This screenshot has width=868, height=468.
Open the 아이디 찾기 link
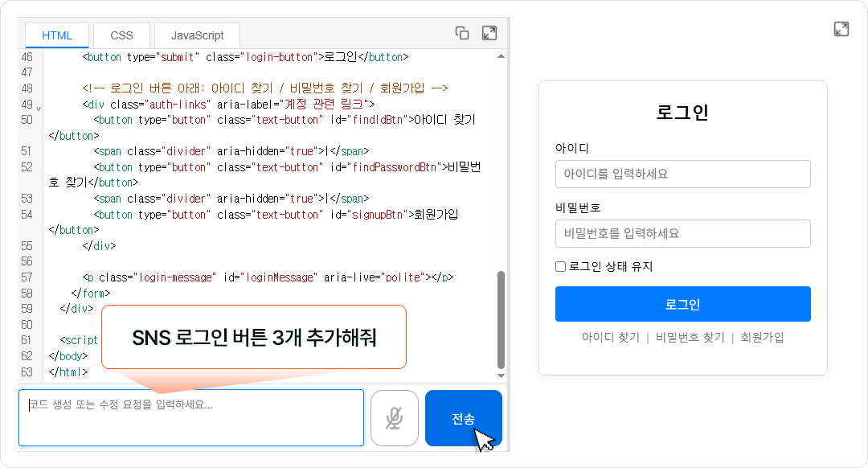610,338
